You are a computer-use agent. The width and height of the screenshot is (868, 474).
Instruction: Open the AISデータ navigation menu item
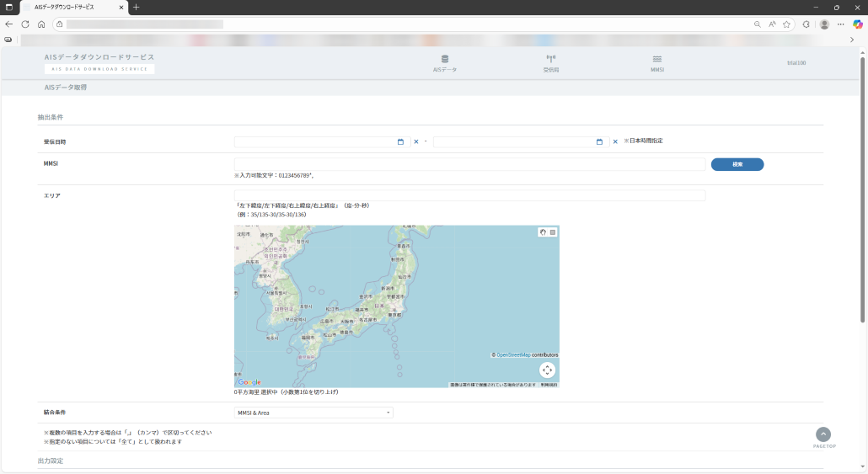pos(445,63)
